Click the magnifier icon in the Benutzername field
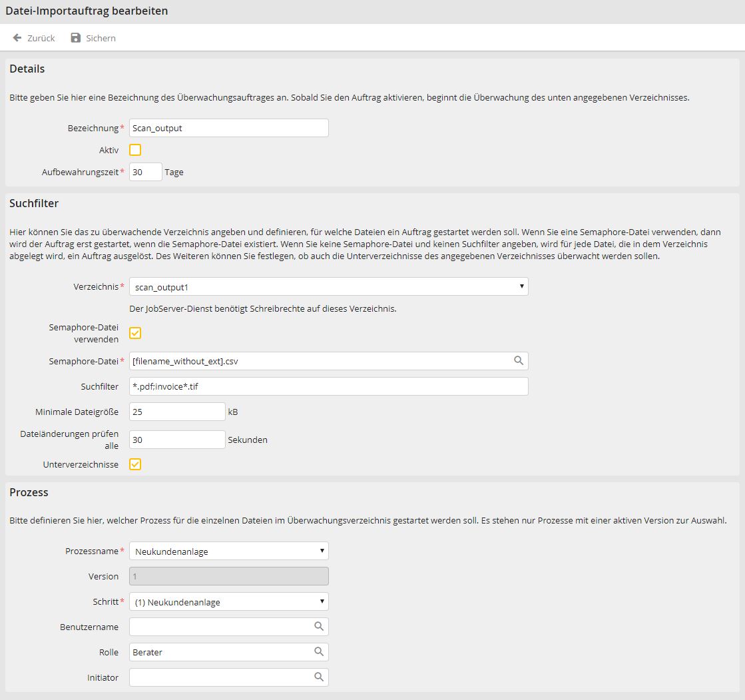The height and width of the screenshot is (700, 745). [320, 626]
